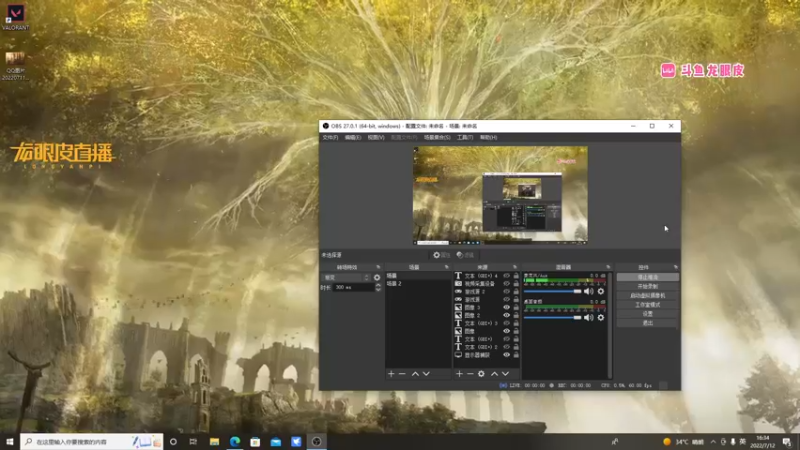Viewport: 800px width, 450px height.
Task: Open VALORANT desktop shortcut
Action: (15, 17)
